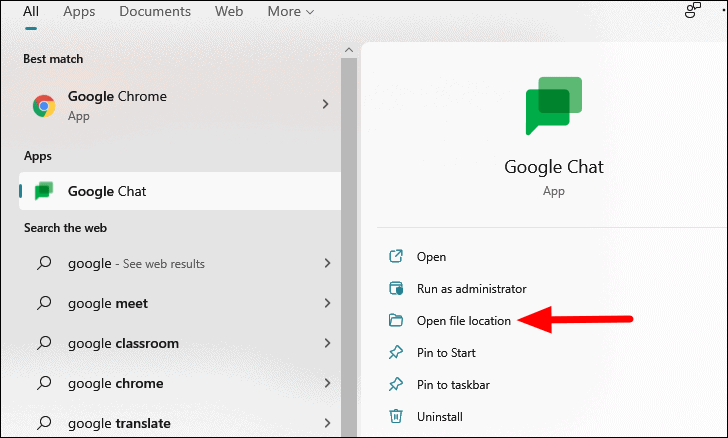Select the Google Chrome best match text

[x=117, y=96]
